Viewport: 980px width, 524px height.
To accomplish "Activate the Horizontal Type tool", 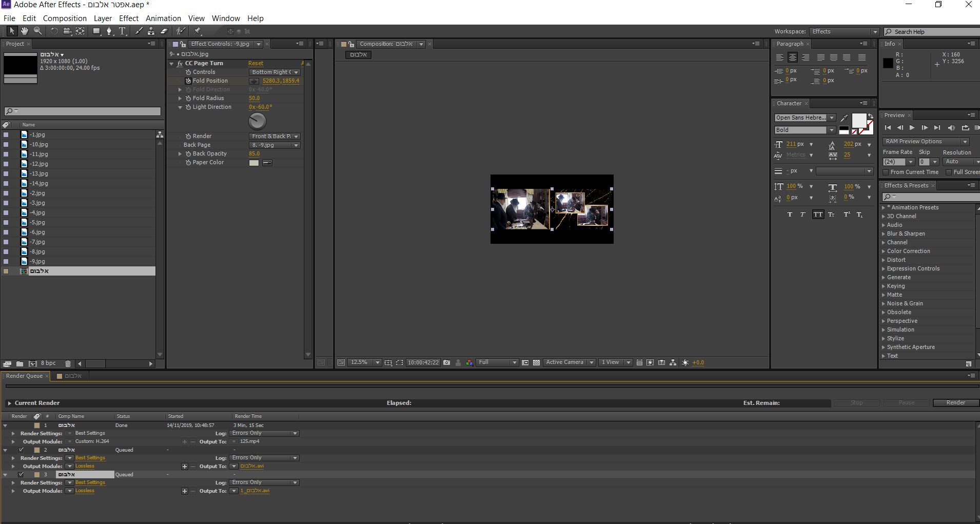I will click(123, 31).
